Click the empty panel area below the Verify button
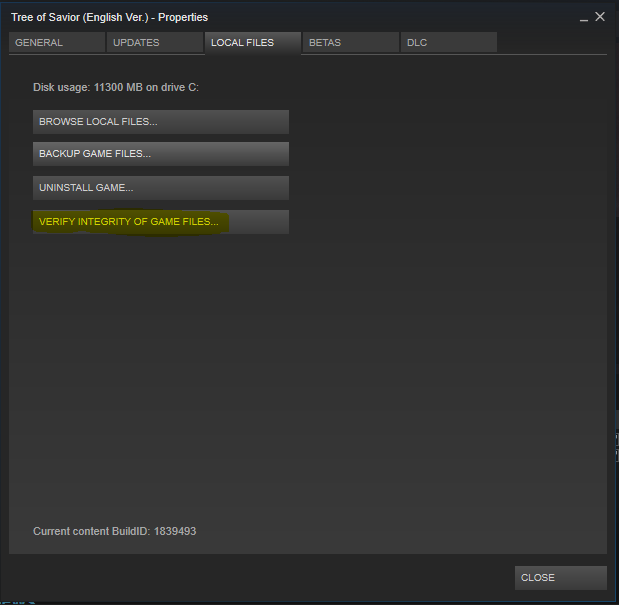This screenshot has height=605, width=619. pos(300,380)
